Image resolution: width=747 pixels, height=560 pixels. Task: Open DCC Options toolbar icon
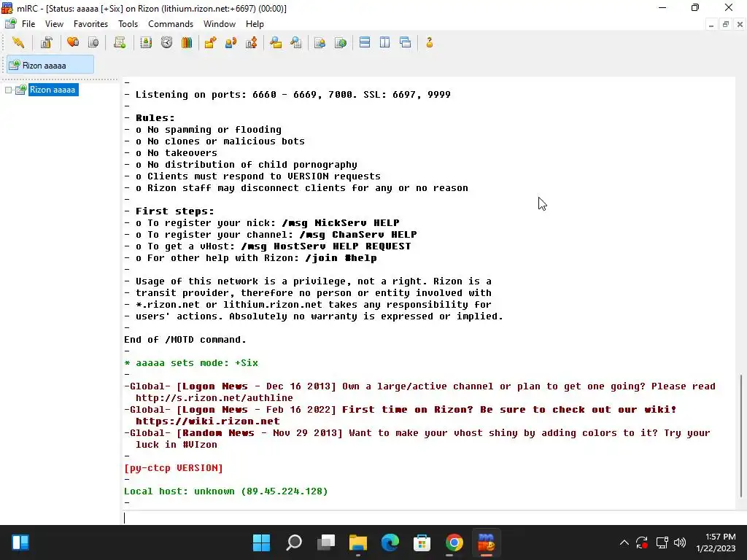(252, 43)
